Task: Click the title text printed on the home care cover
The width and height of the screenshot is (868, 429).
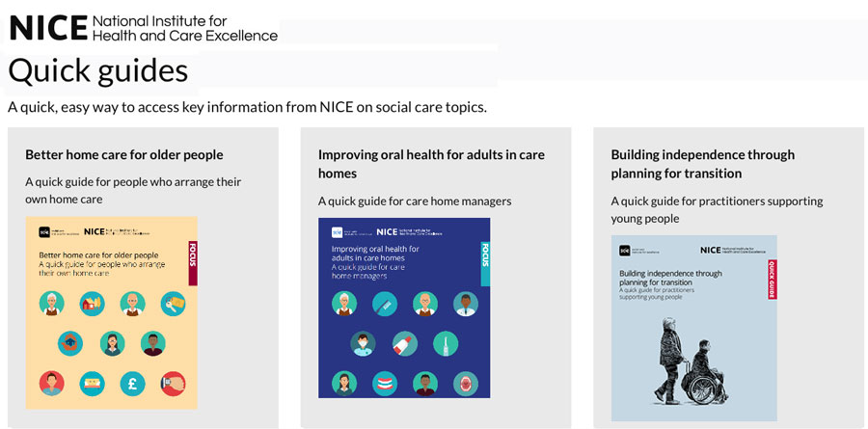Action: (x=102, y=264)
